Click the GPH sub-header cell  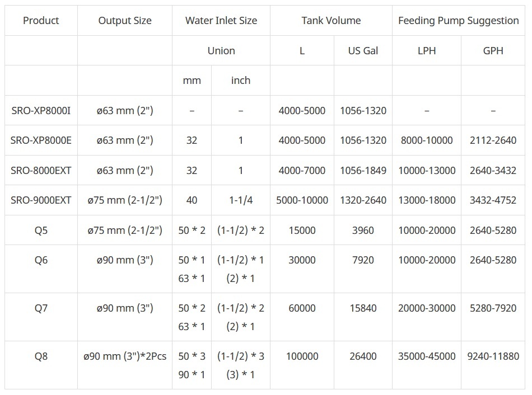[x=493, y=50]
